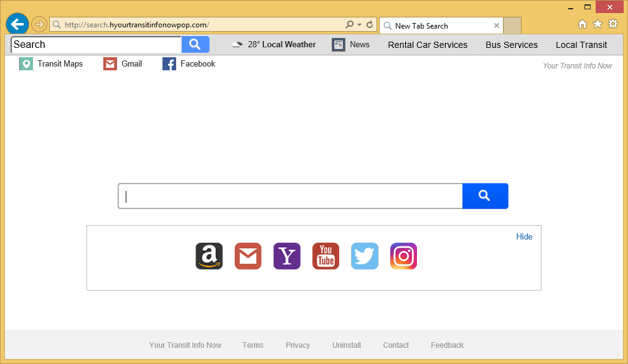Click the toolbar blue search button
The width and height of the screenshot is (628, 364).
(x=195, y=44)
